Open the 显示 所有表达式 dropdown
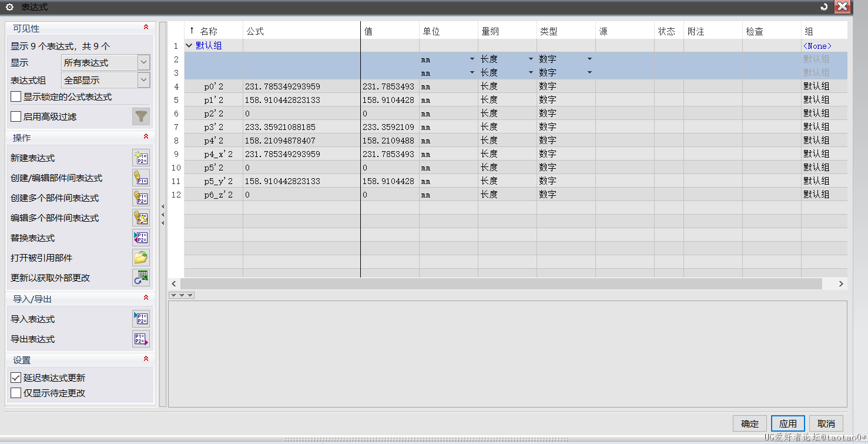 (x=106, y=62)
